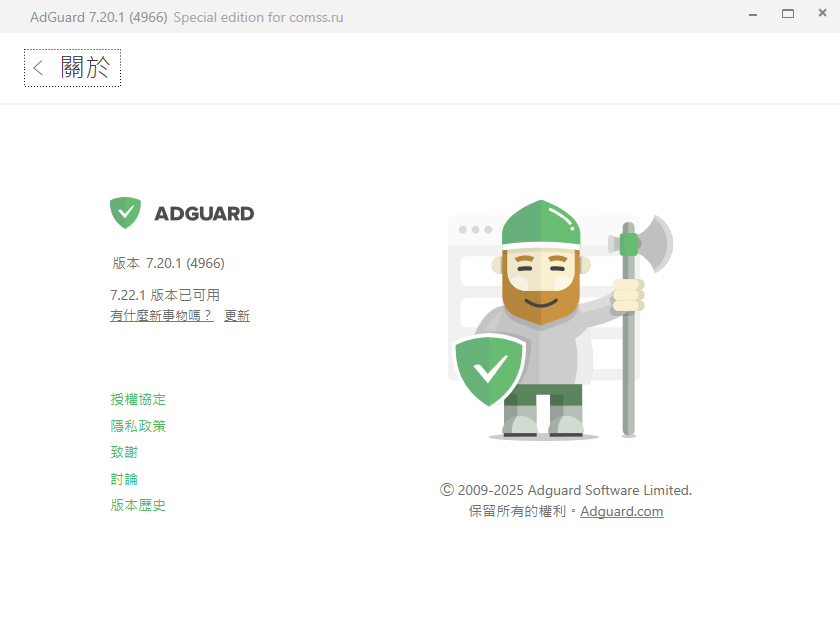Open the 版本歷史 version history link
Viewport: 840px width, 640px height.
coord(138,505)
